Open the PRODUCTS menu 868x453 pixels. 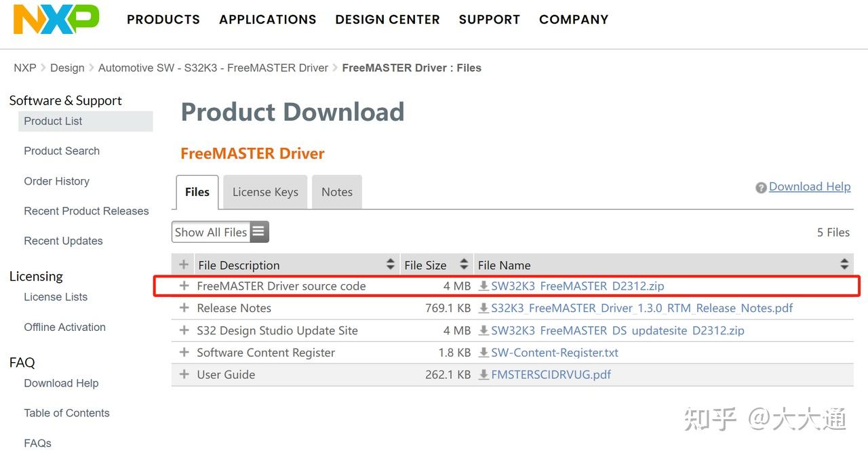pyautogui.click(x=163, y=20)
